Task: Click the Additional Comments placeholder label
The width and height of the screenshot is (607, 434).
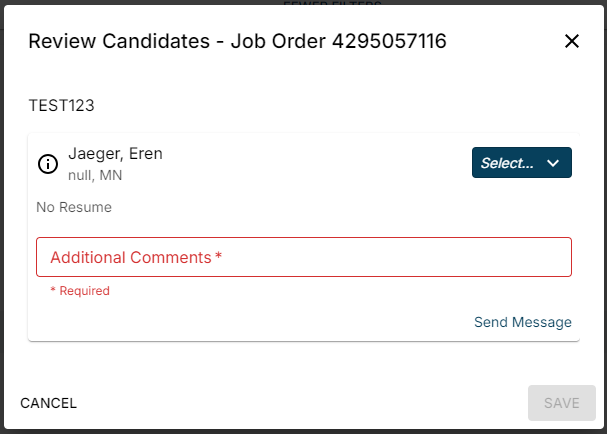Action: [130, 257]
